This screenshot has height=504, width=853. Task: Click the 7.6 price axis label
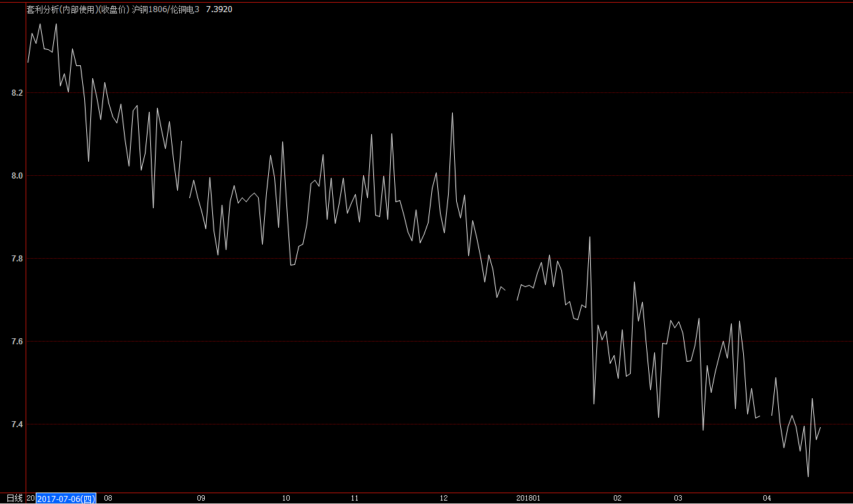pos(18,342)
